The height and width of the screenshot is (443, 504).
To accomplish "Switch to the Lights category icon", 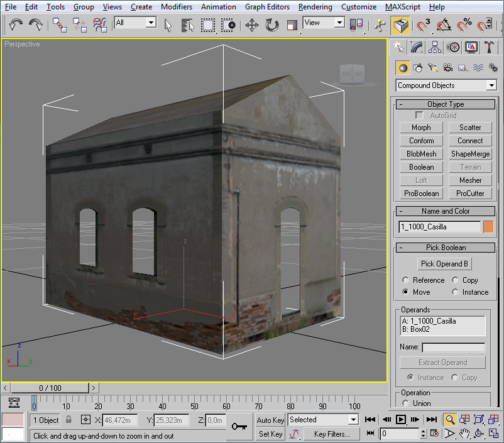I will pos(433,68).
